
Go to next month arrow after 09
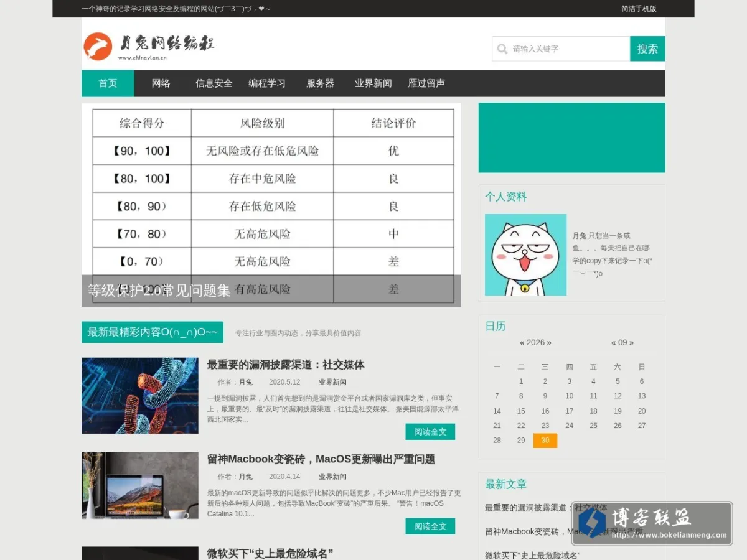[x=632, y=342]
